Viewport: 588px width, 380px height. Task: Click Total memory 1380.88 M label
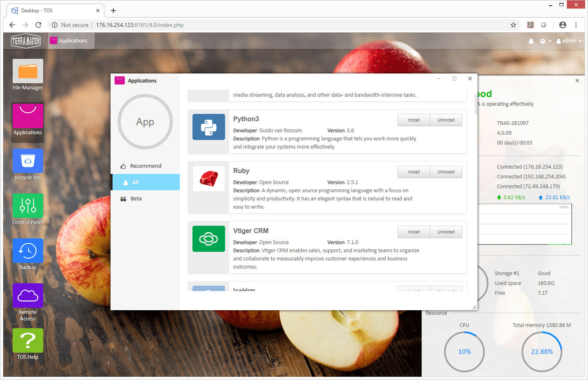(542, 325)
